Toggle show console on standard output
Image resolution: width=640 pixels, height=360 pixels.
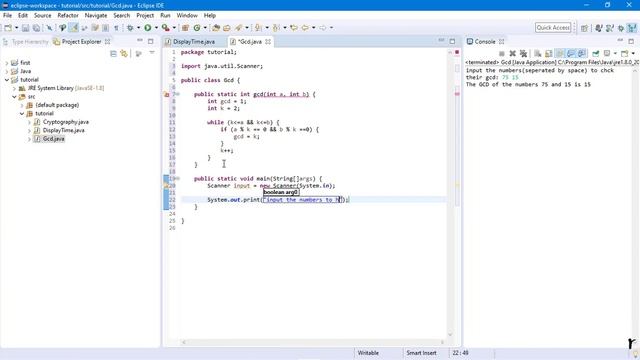pos(571,53)
